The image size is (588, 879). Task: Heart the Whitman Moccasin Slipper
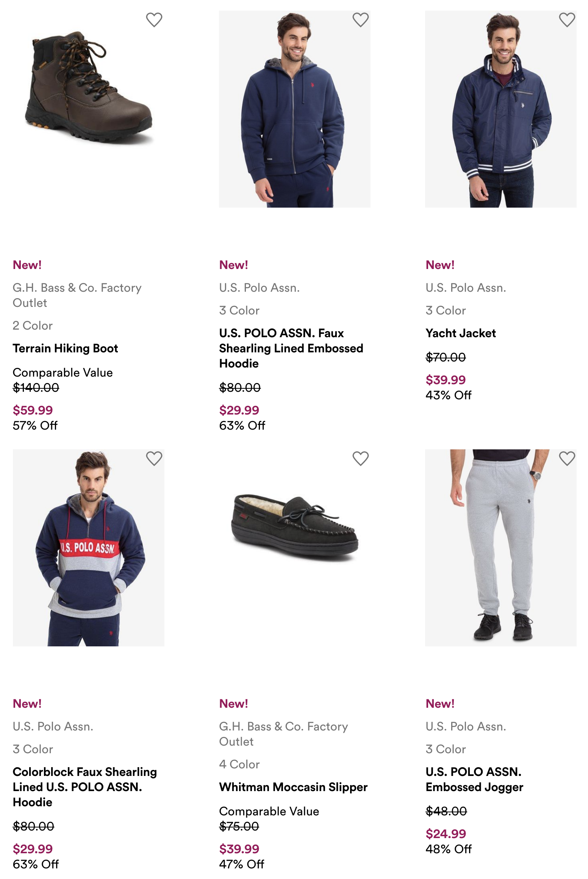tap(360, 459)
